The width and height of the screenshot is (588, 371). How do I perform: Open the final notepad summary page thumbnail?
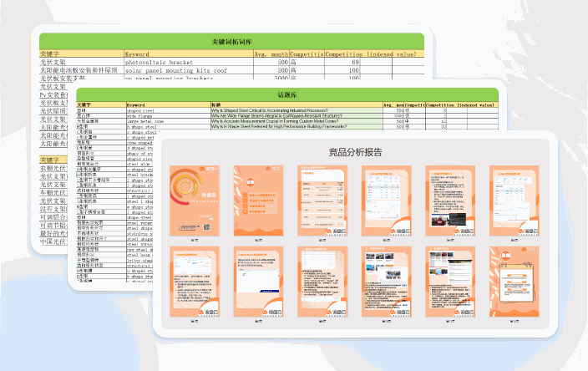click(x=514, y=282)
